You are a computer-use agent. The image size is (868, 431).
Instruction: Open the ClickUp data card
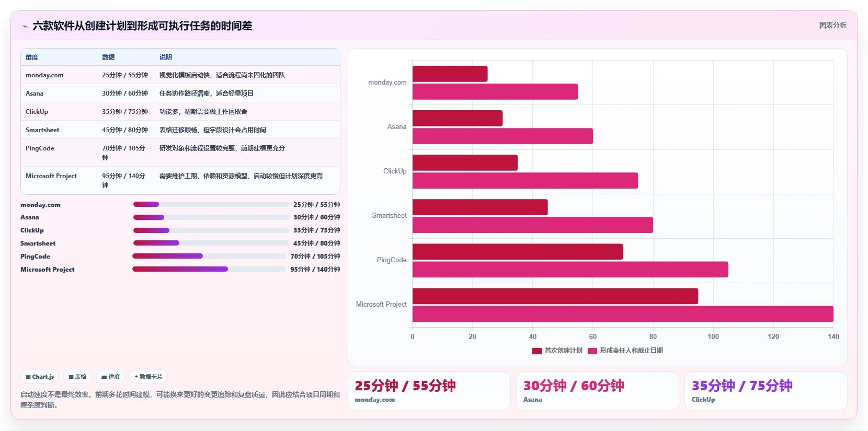(x=766, y=391)
